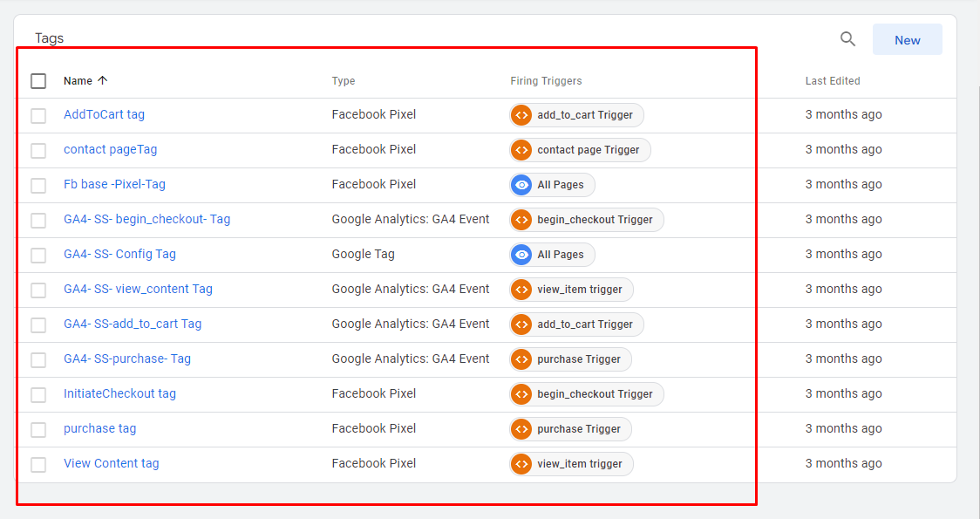
Task: Open the GA4- SS- begin_checkout- Tag link
Action: pos(146,220)
